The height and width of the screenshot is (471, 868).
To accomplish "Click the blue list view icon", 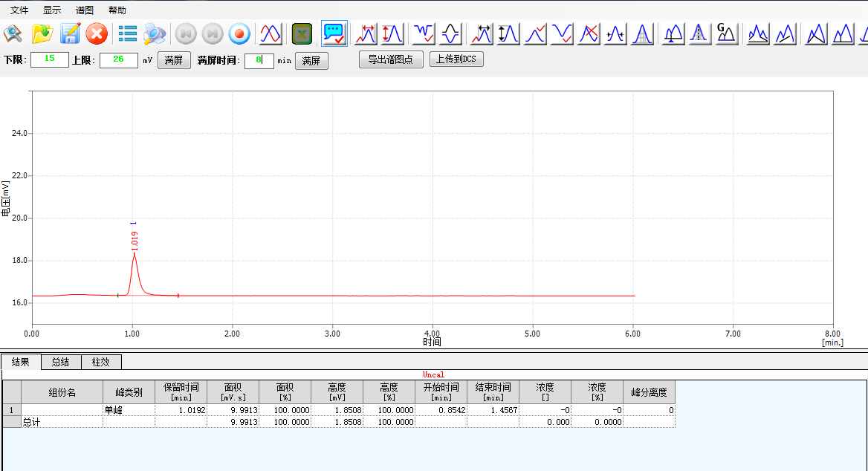I will pyautogui.click(x=128, y=33).
